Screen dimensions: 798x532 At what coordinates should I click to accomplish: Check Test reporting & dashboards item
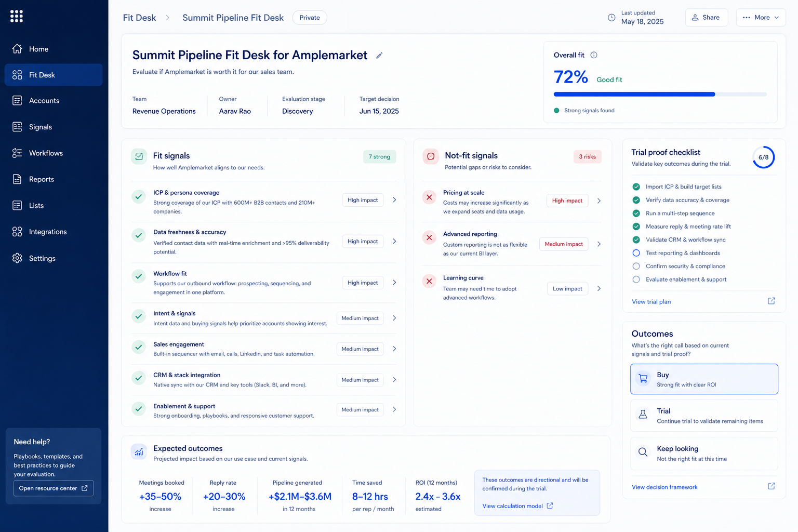pos(636,253)
